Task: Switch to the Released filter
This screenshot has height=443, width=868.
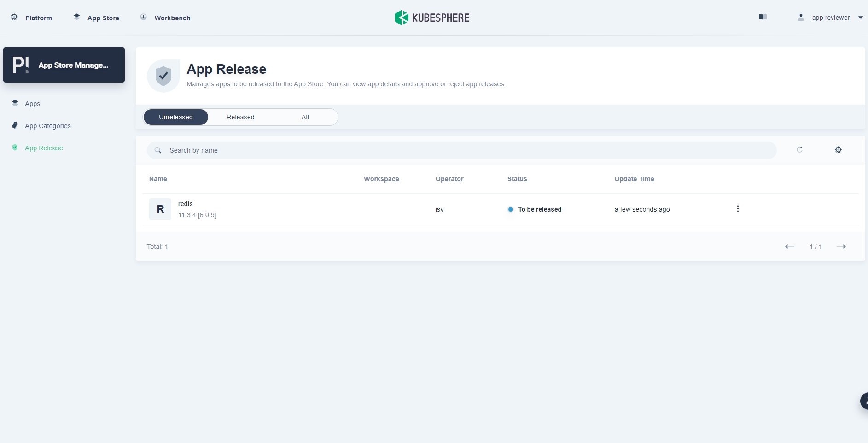Action: 240,117
